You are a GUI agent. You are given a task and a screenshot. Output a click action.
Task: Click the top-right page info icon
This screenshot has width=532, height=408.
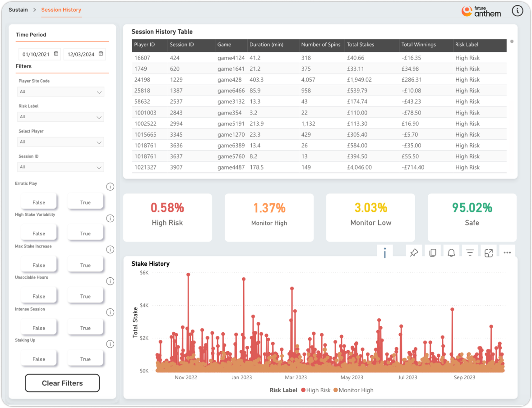coord(518,11)
